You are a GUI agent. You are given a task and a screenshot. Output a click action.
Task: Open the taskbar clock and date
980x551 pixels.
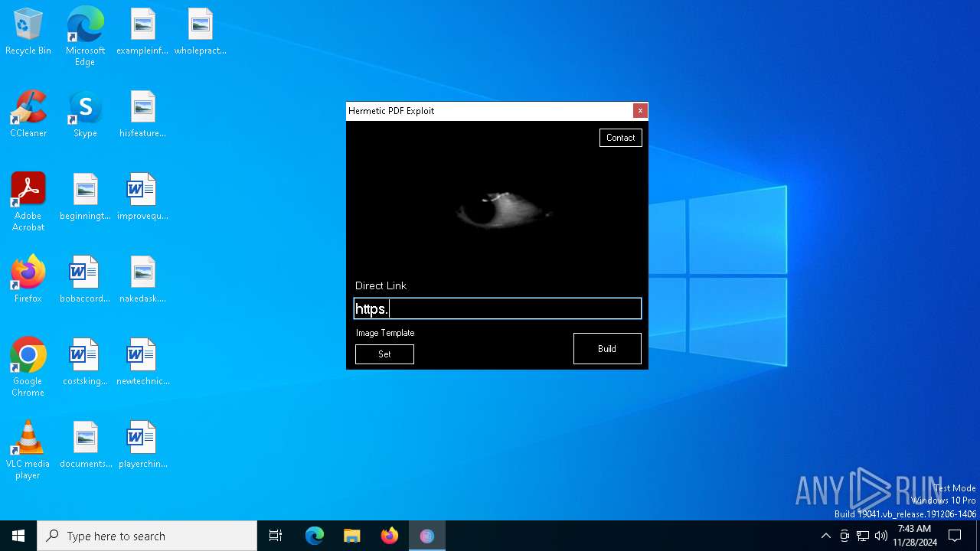(914, 536)
